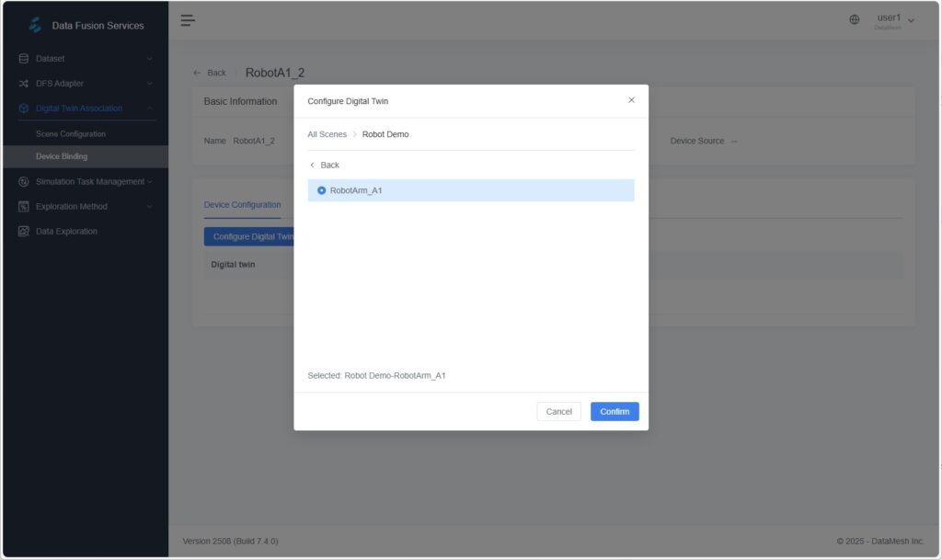Click the Dataset database icon in sidebar
942x560 pixels.
24,59
